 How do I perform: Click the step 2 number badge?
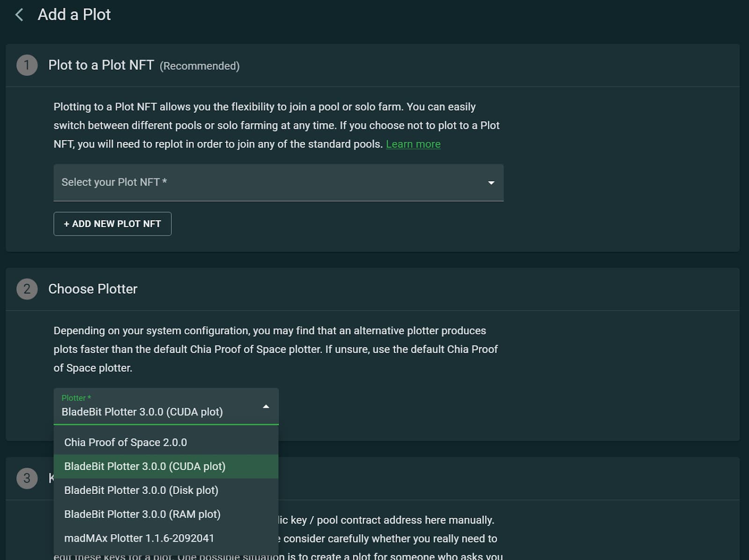27,289
